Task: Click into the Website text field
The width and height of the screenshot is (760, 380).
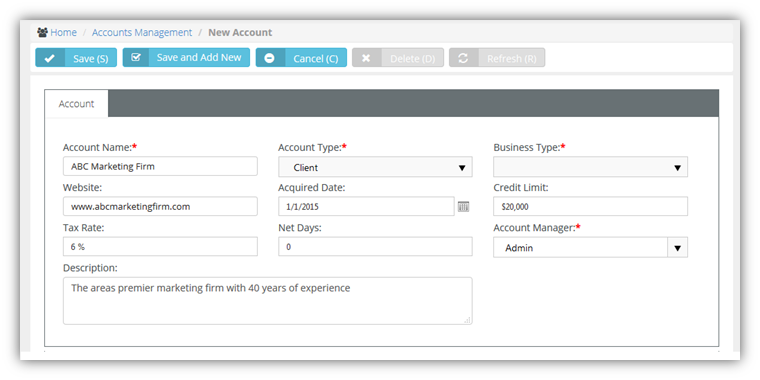Action: point(160,206)
